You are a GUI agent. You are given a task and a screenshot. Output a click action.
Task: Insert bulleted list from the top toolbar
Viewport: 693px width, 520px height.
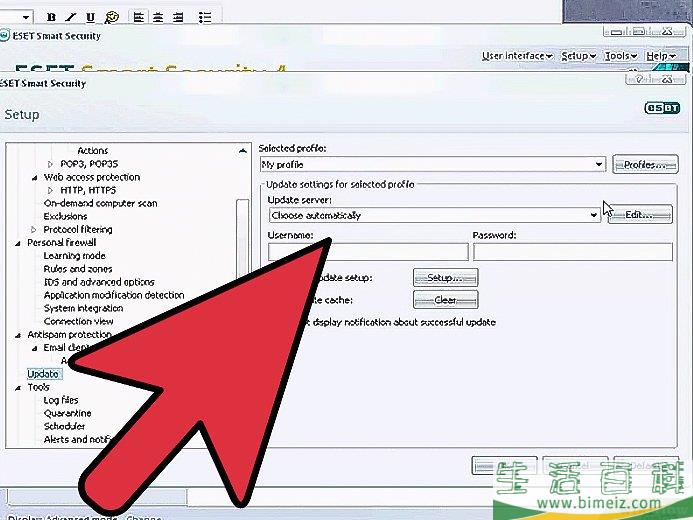click(205, 17)
